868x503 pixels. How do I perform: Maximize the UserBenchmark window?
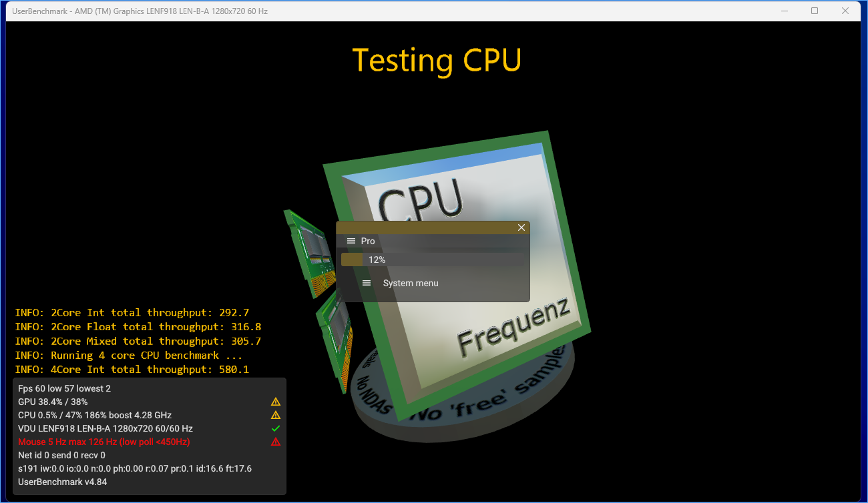[815, 11]
